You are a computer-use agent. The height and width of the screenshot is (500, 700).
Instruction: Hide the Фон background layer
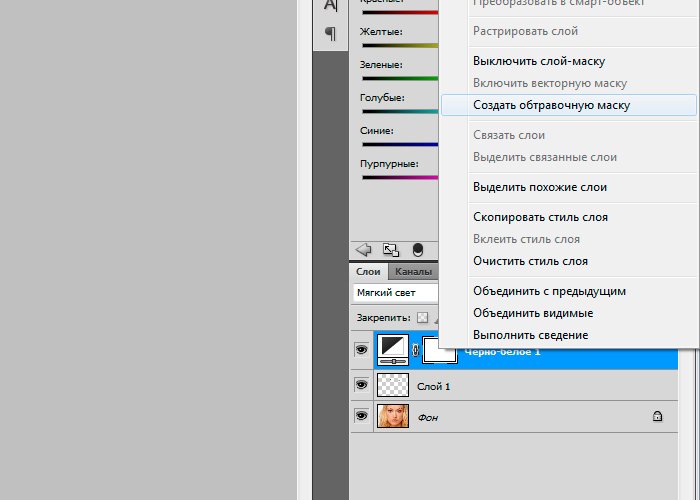[361, 416]
